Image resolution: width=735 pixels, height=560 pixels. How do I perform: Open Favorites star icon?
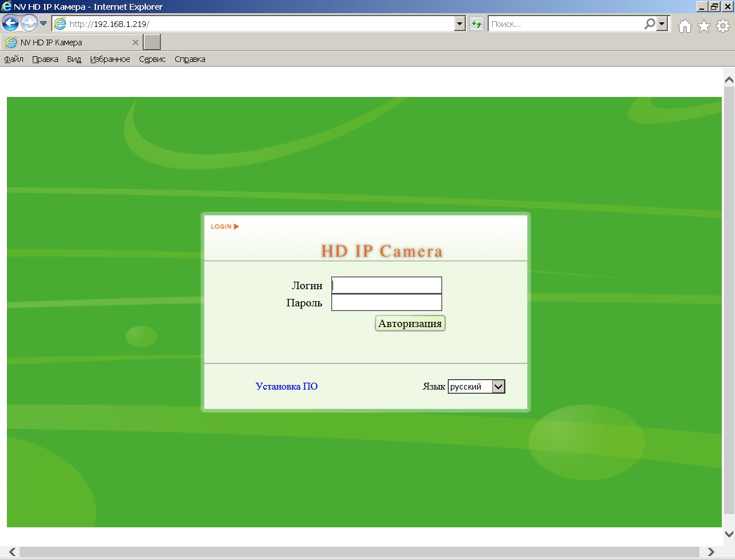[704, 26]
